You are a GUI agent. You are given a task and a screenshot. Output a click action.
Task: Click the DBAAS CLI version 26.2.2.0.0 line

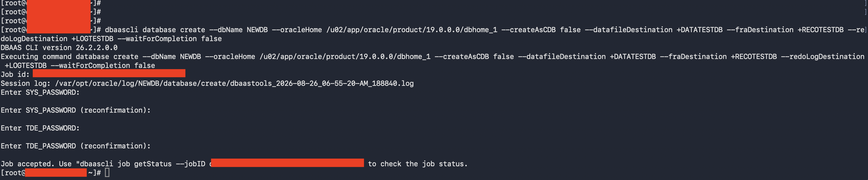click(59, 48)
